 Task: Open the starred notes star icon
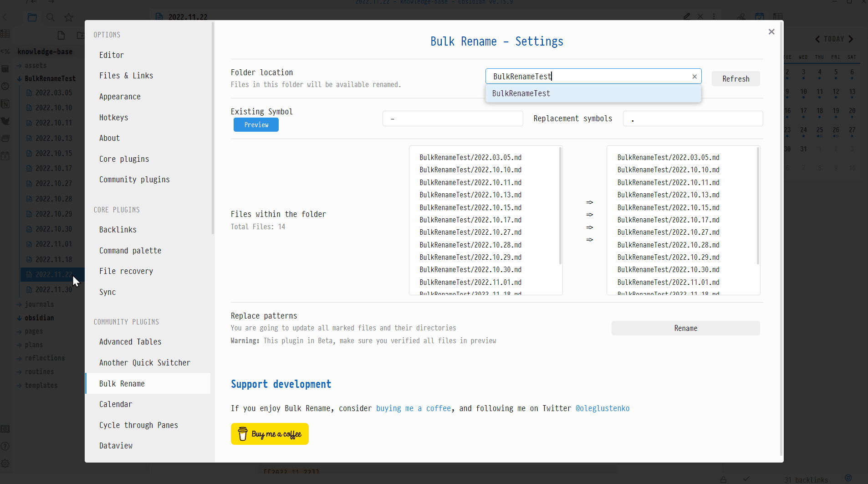[69, 17]
